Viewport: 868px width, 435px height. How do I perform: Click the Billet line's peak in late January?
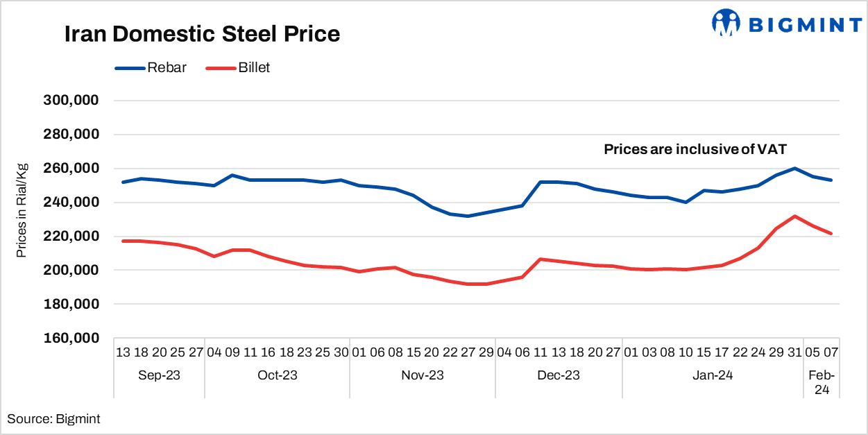[x=795, y=216]
